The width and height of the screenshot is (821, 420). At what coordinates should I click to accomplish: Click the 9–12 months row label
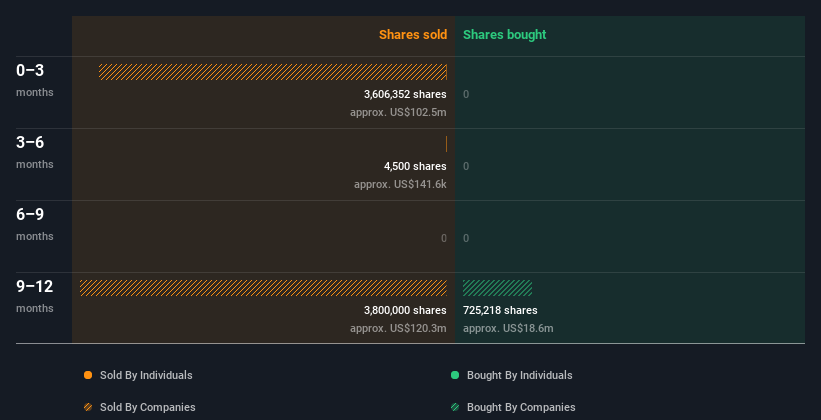pyautogui.click(x=35, y=296)
